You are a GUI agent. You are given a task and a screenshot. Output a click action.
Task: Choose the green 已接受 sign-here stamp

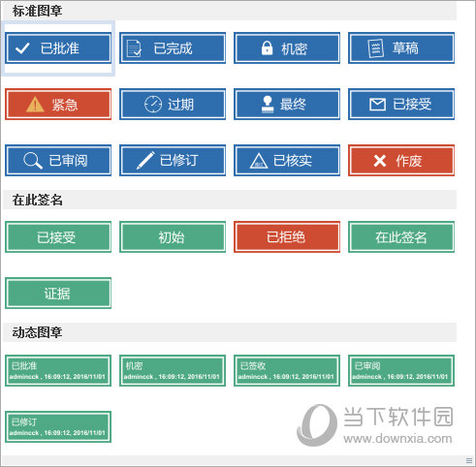pyautogui.click(x=58, y=236)
